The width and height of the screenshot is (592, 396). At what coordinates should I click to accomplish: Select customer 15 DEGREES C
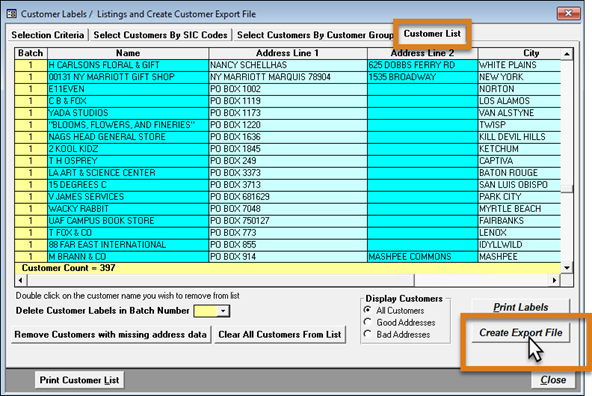128,185
